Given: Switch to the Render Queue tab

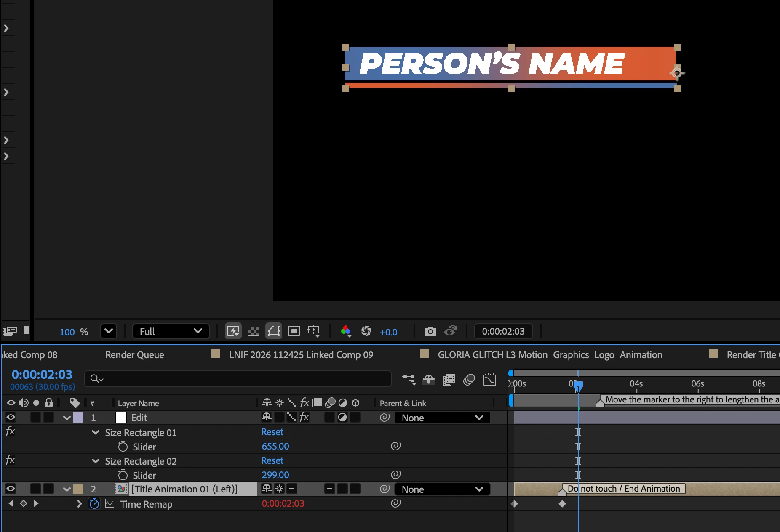Looking at the screenshot, I should 134,355.
